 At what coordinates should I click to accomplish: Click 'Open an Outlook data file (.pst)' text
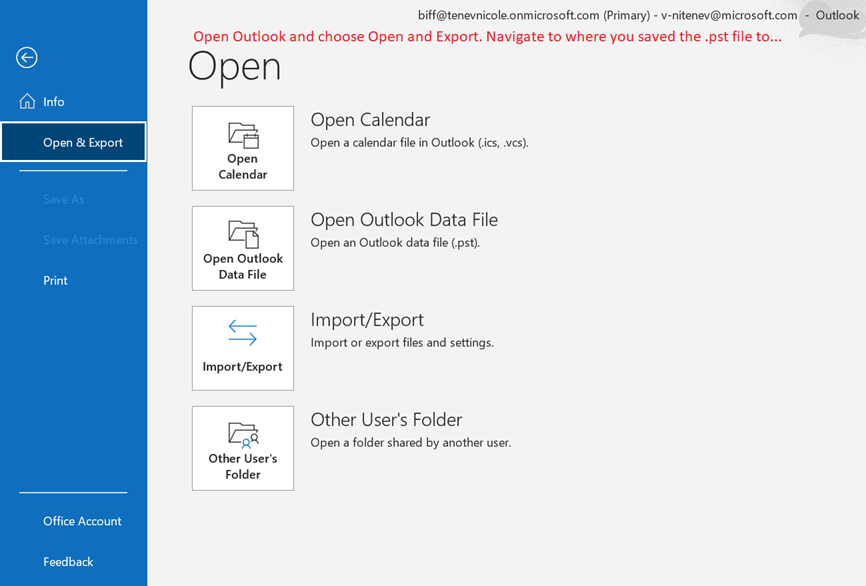pyautogui.click(x=395, y=242)
